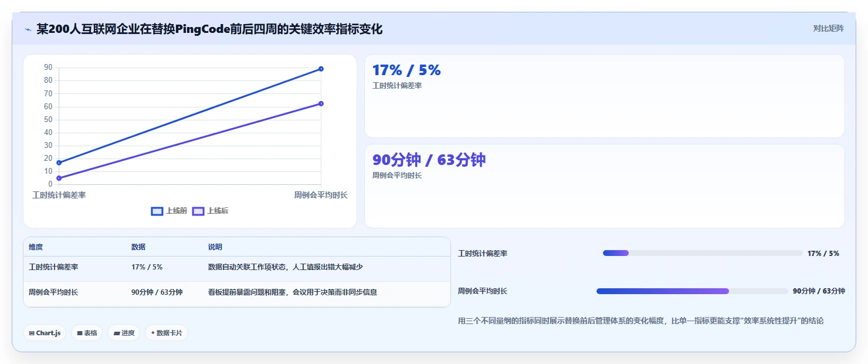Click the progress value 90分钟 / 63分钟
Viewport: 868px width, 364px height.
click(x=819, y=291)
